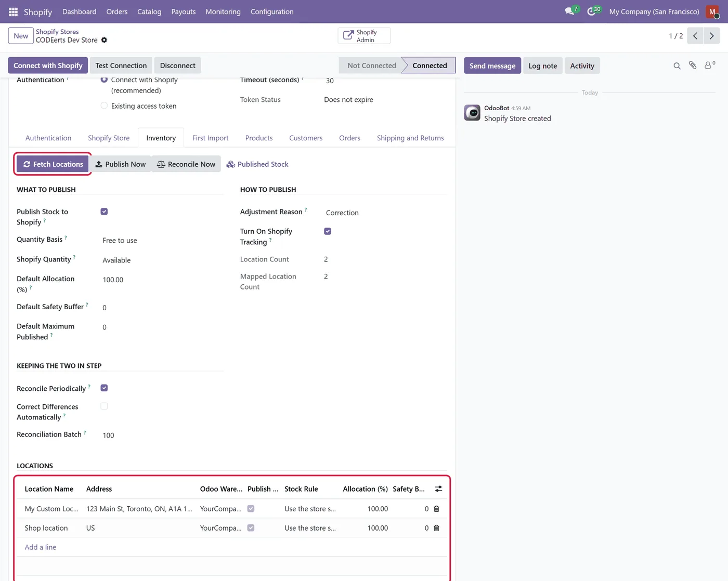Click Published Stock boxes icon
728x581 pixels.
pos(231,164)
